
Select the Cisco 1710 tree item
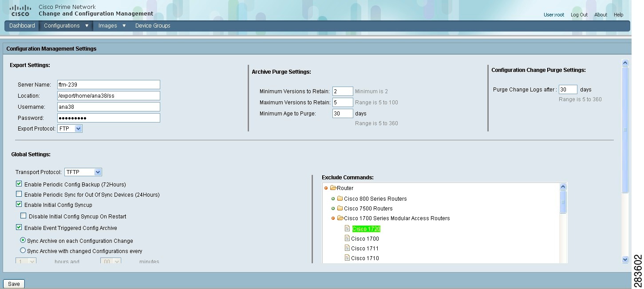[x=365, y=258]
